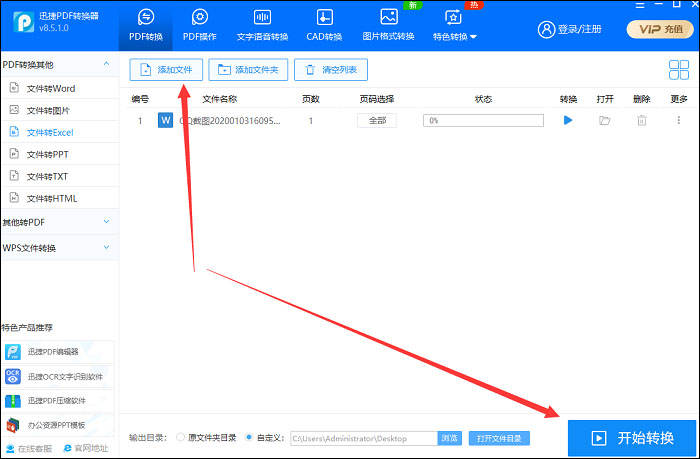The height and width of the screenshot is (459, 700).
Task: Click the 文件转图片 picture icon
Action: pos(14,109)
